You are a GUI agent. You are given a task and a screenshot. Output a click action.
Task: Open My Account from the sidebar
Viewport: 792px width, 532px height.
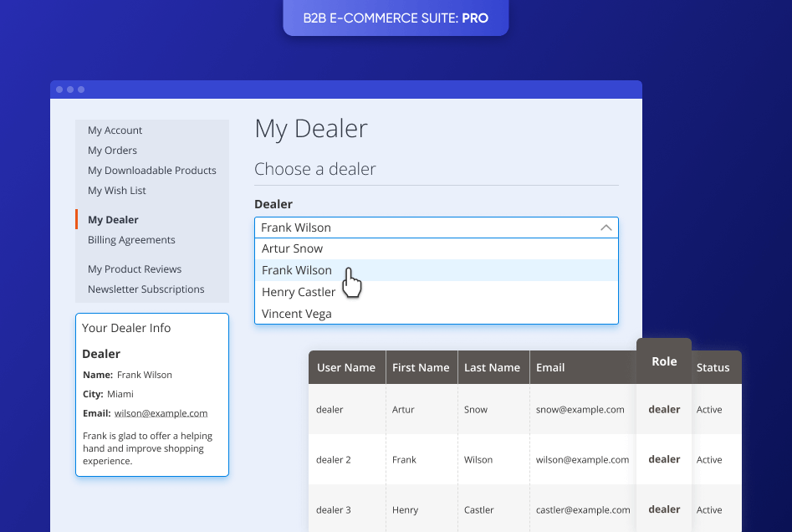tap(115, 130)
